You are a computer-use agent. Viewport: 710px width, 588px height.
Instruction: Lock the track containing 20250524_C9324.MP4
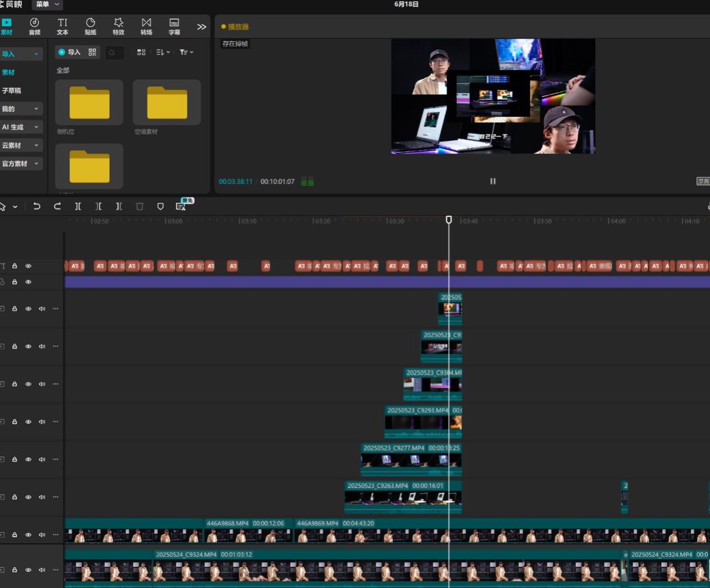15,570
